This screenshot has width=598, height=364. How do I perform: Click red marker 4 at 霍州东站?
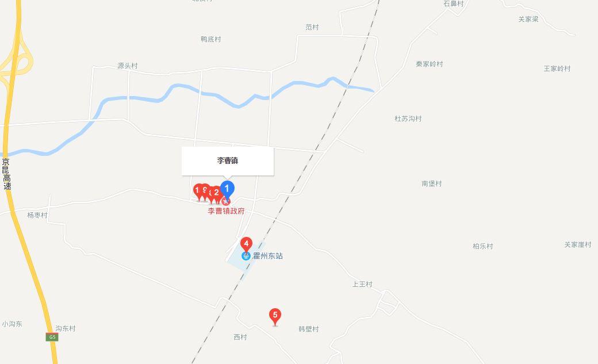pos(246,244)
